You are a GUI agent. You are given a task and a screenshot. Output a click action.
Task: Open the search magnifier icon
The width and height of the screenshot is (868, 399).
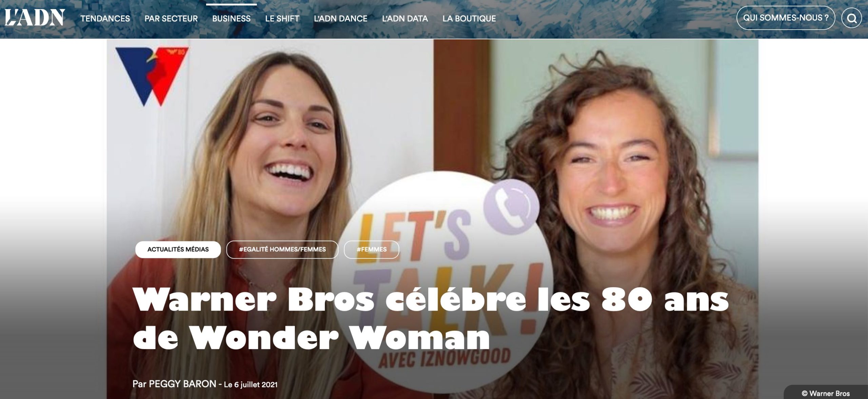point(851,18)
